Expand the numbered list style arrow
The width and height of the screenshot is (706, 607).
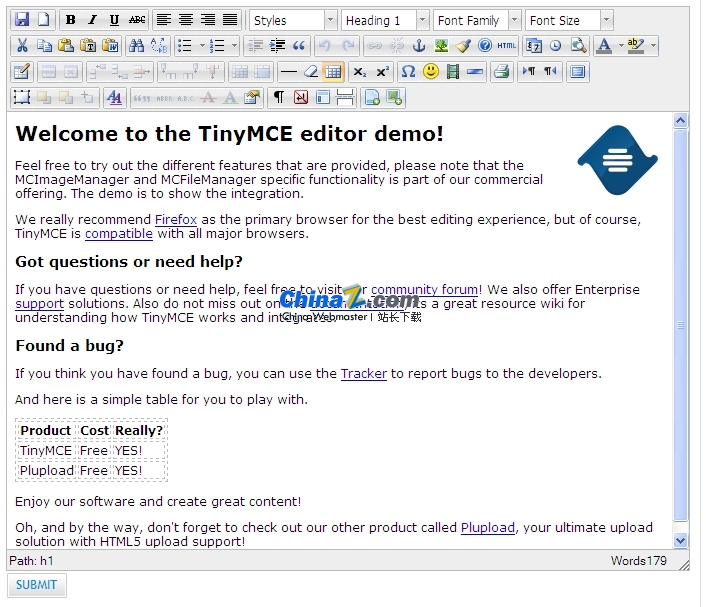click(234, 45)
